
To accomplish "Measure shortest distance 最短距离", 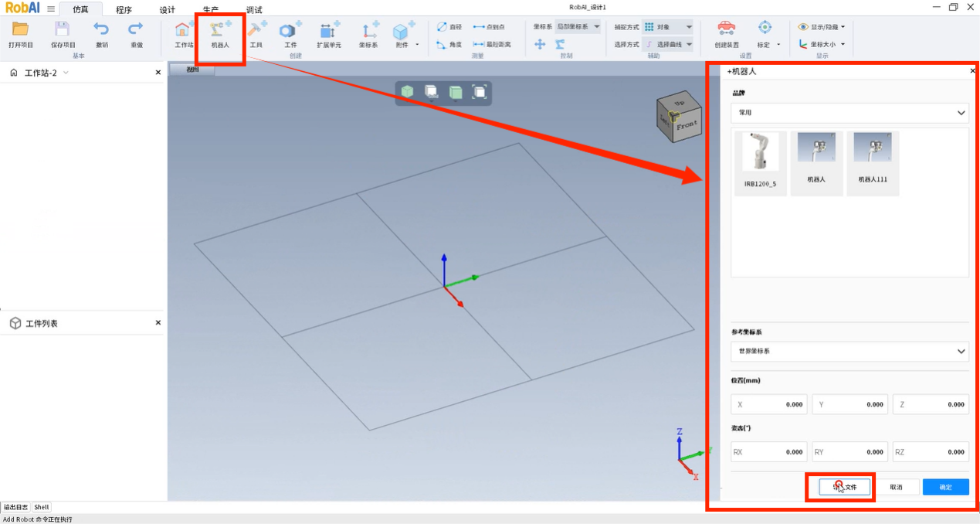I will pos(492,45).
